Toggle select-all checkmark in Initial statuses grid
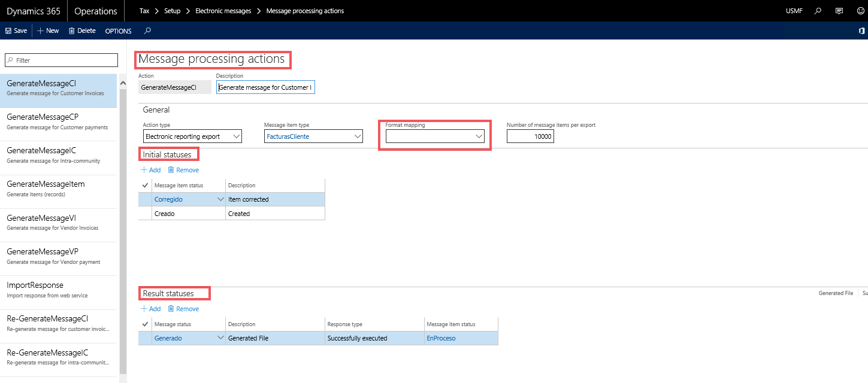The height and width of the screenshot is (383, 868). [145, 186]
